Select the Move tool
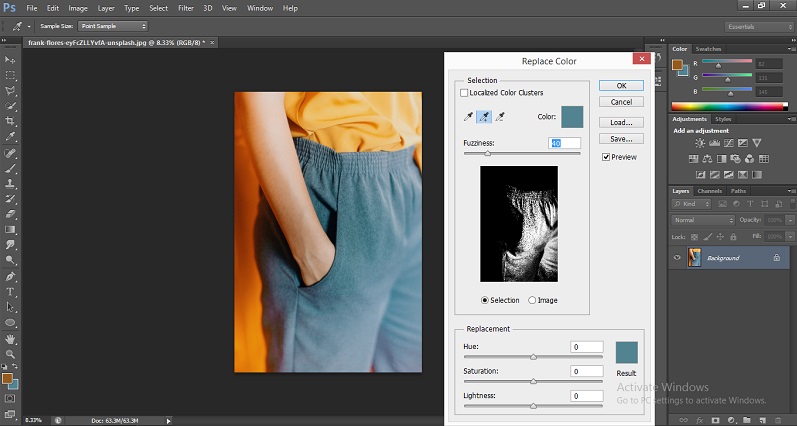This screenshot has width=797, height=426. click(x=11, y=59)
